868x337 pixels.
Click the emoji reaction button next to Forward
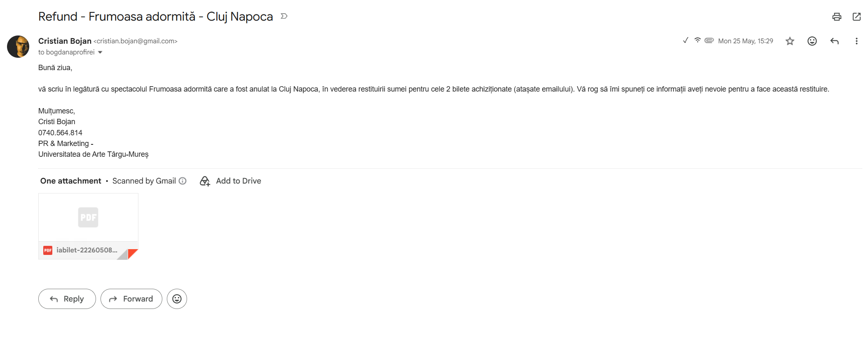pyautogui.click(x=177, y=299)
